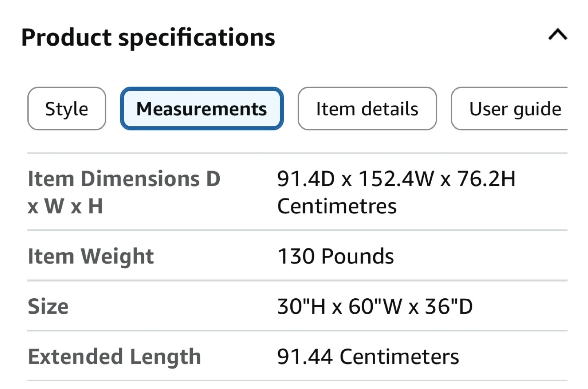This screenshot has height=389, width=588.
Task: Open the Item details tab
Action: point(367,109)
